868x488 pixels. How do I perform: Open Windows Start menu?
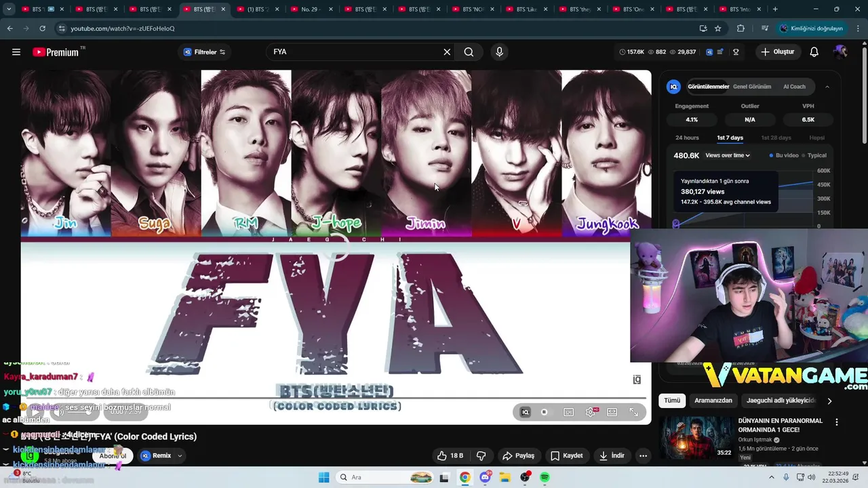coord(324,477)
